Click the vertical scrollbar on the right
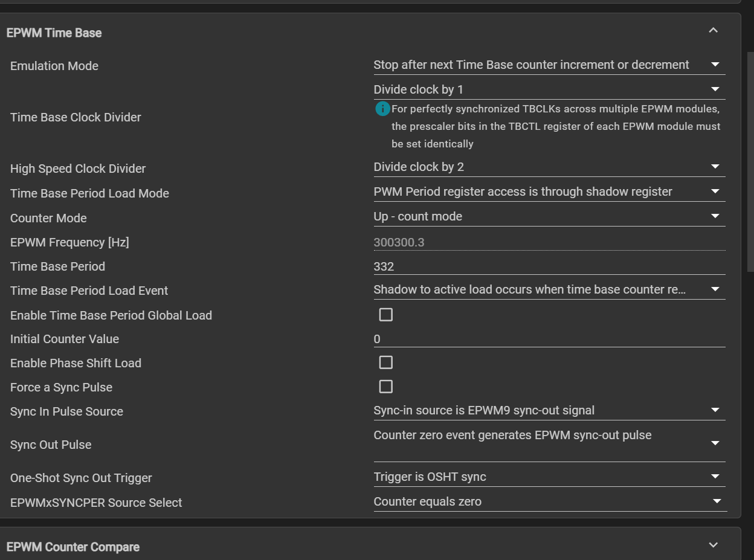 (x=751, y=161)
